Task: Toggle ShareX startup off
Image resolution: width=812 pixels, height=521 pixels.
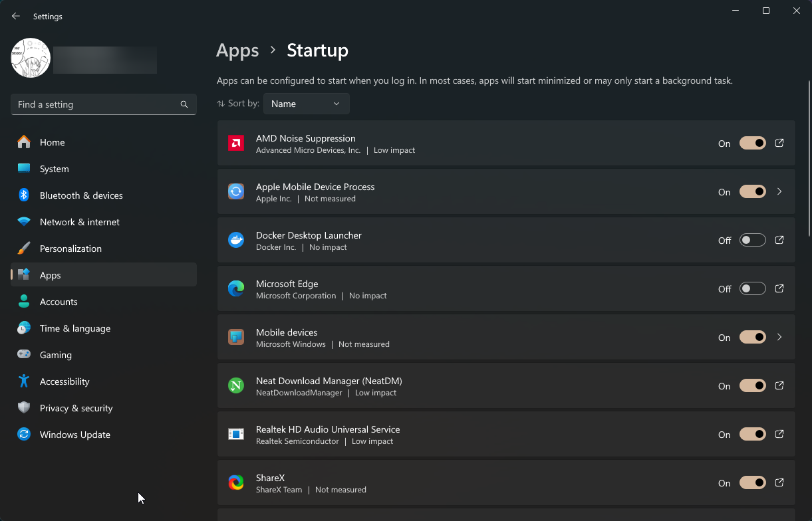Action: (x=753, y=482)
